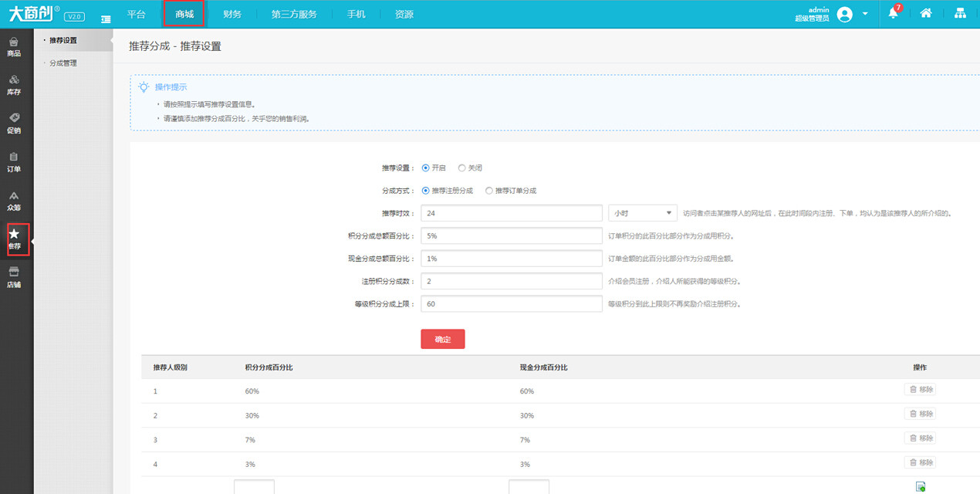
Task: Choose 推荐注册分成 as 分成方式
Action: pos(426,190)
